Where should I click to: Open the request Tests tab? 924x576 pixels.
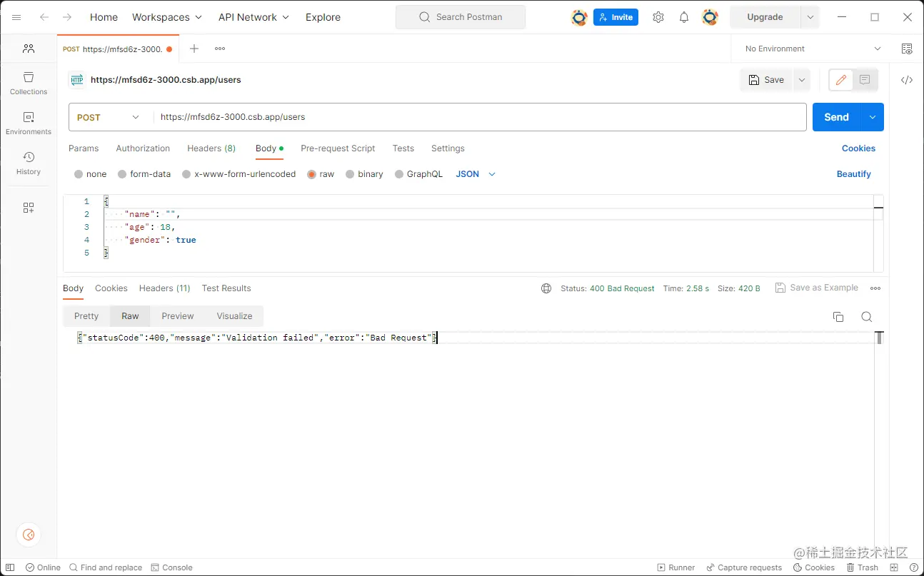click(403, 148)
